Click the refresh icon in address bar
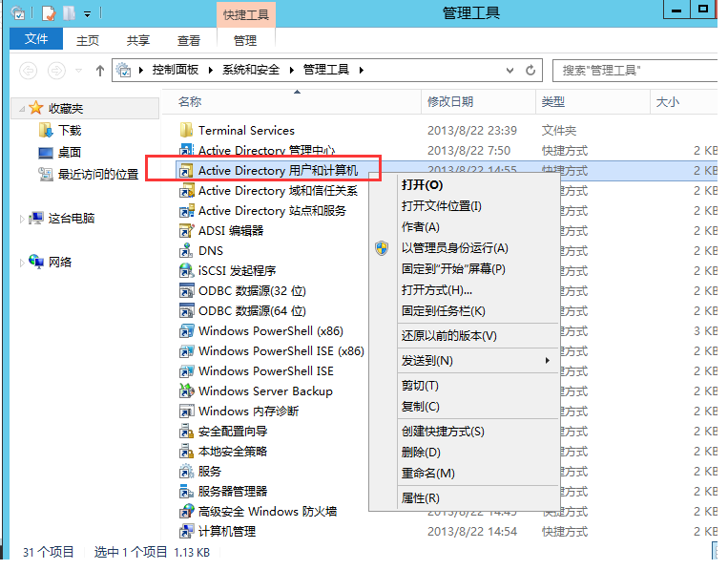The image size is (728, 570). coord(530,70)
